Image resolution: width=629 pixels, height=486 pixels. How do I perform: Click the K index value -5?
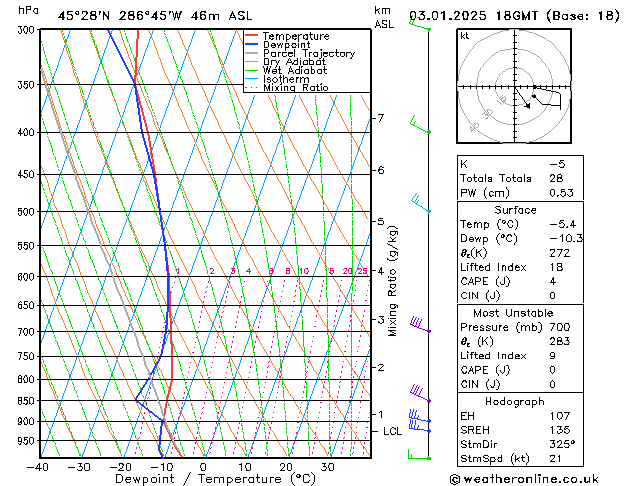pos(557,164)
